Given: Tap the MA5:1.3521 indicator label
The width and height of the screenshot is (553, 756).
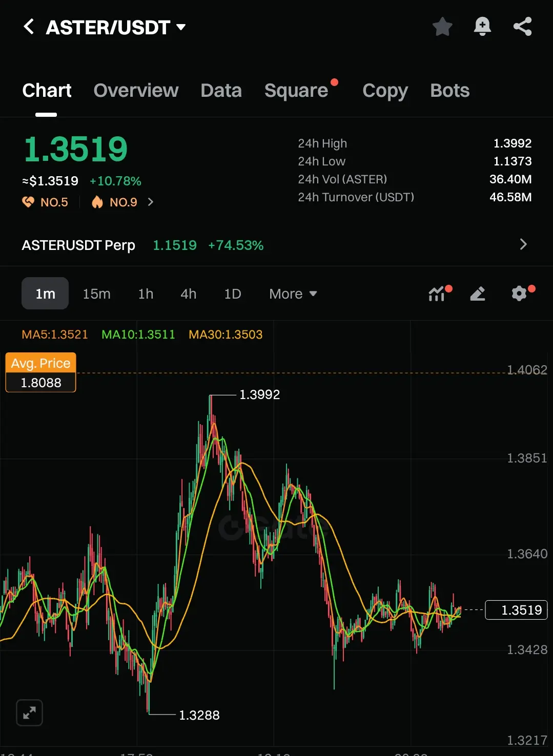Looking at the screenshot, I should click(x=55, y=334).
